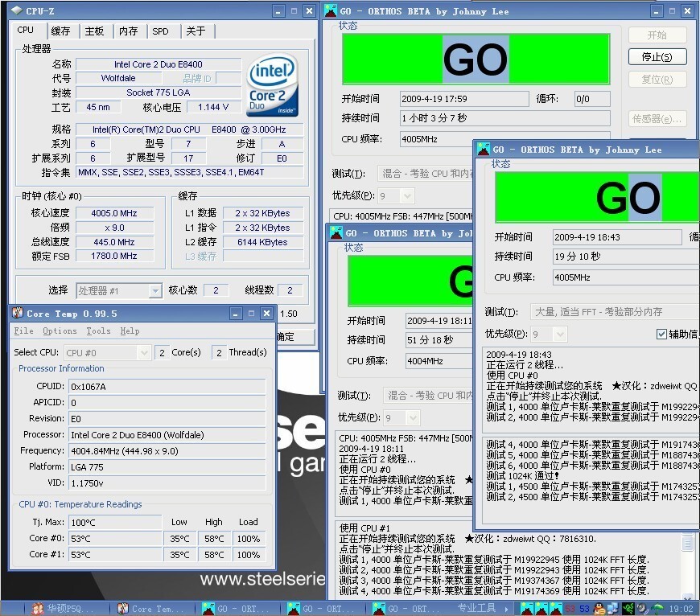Image resolution: width=700 pixels, height=616 pixels.
Task: Click the Intel Core 2 Duo logo
Action: point(273,84)
